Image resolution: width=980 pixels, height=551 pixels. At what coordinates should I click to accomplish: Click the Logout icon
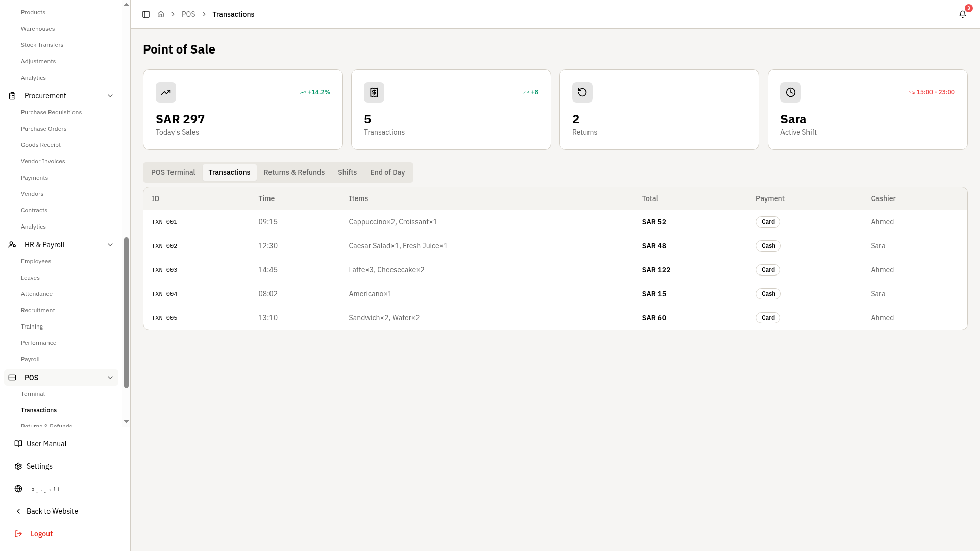tap(18, 534)
